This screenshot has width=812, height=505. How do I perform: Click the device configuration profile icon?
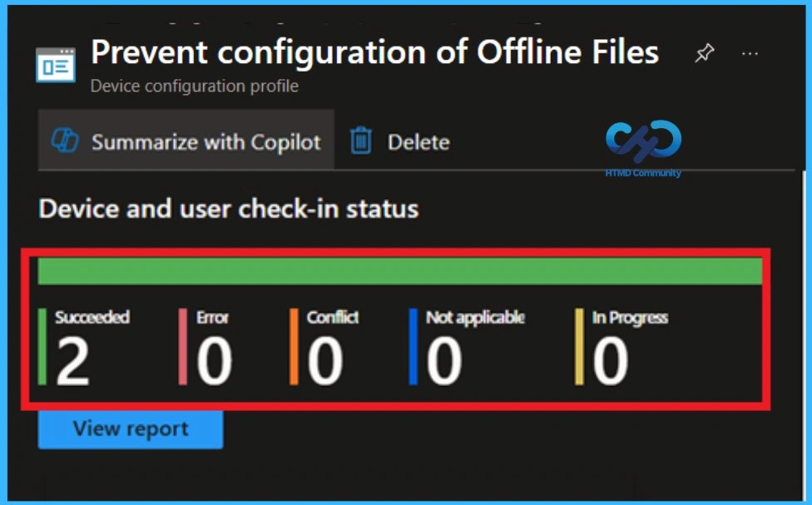click(56, 64)
